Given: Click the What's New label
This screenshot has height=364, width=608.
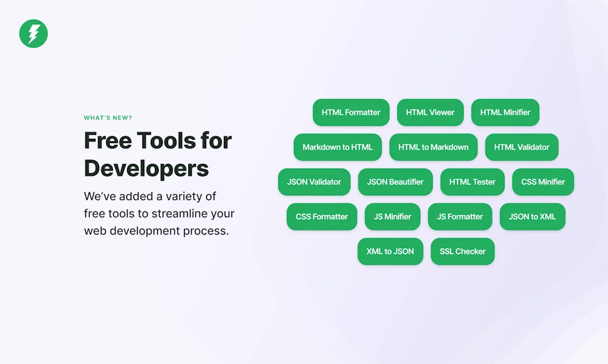Looking at the screenshot, I should tap(108, 118).
